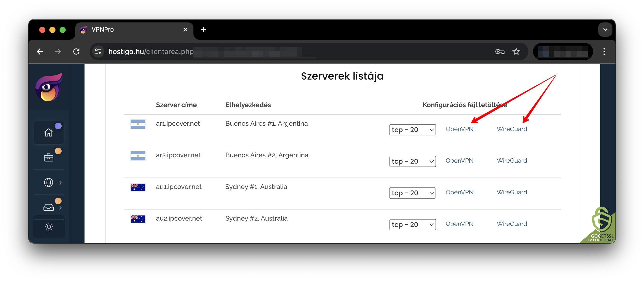Image resolution: width=644 pixels, height=281 pixels.
Task: Click the browser back arrow
Action: [x=40, y=52]
